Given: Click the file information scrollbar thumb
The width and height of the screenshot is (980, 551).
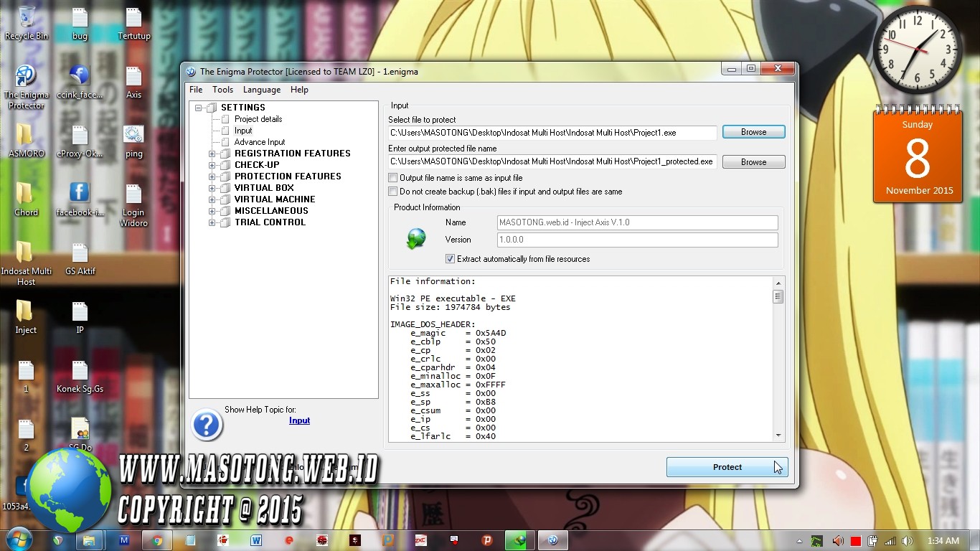Looking at the screenshot, I should [778, 296].
